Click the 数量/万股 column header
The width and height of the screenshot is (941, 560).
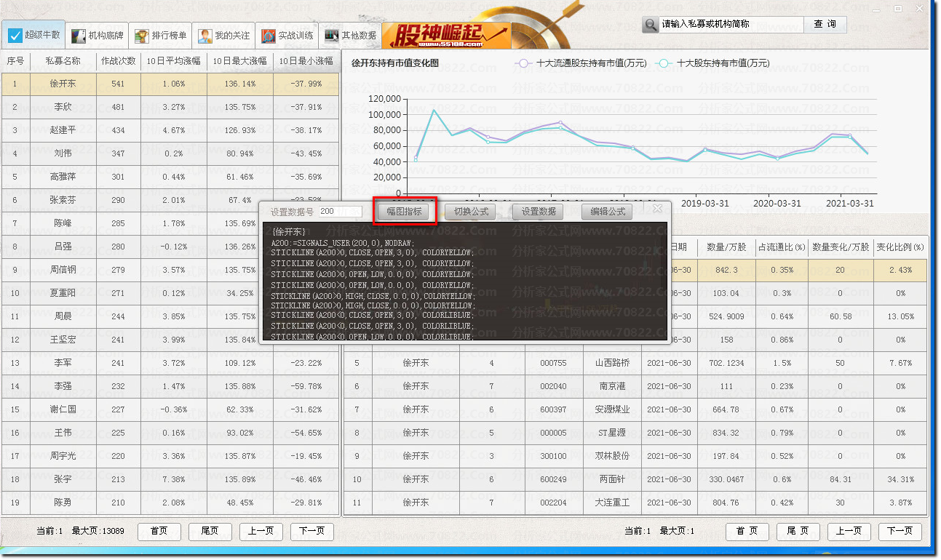(x=726, y=247)
